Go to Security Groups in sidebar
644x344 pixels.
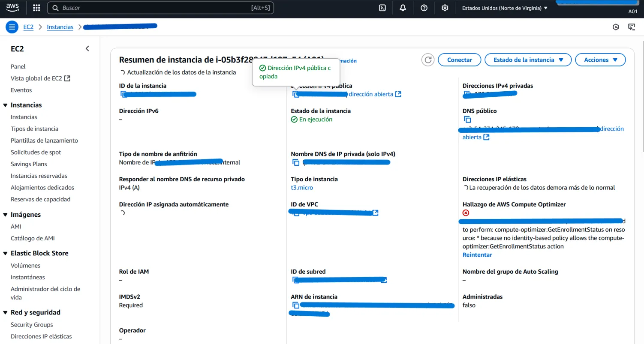point(32,325)
